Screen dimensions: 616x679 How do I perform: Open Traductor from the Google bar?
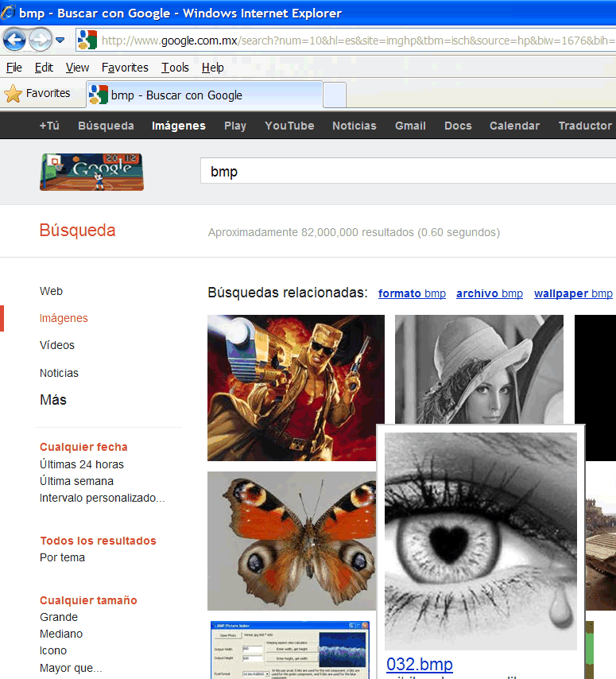585,126
